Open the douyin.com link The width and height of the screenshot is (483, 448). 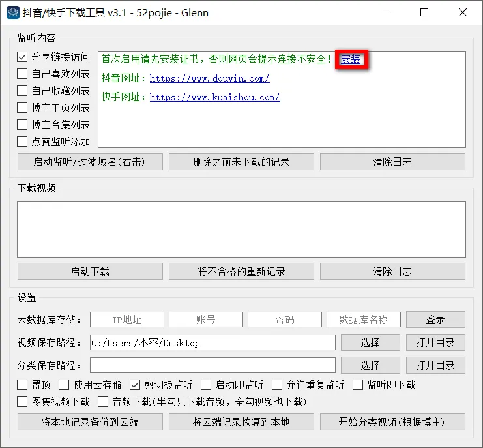209,78
